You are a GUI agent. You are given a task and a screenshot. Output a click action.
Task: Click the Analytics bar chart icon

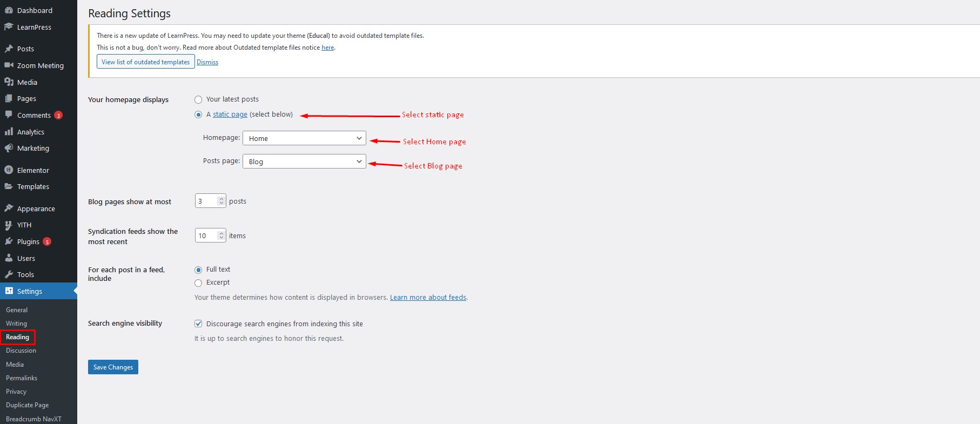[x=9, y=132]
